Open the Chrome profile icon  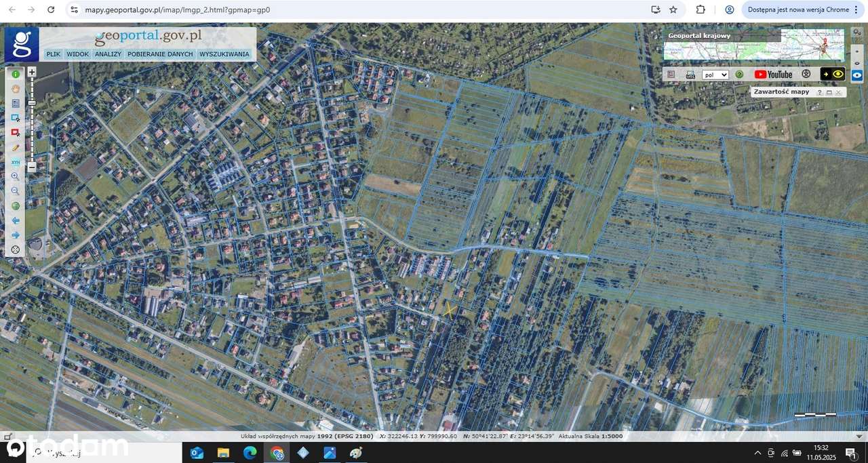(x=730, y=9)
